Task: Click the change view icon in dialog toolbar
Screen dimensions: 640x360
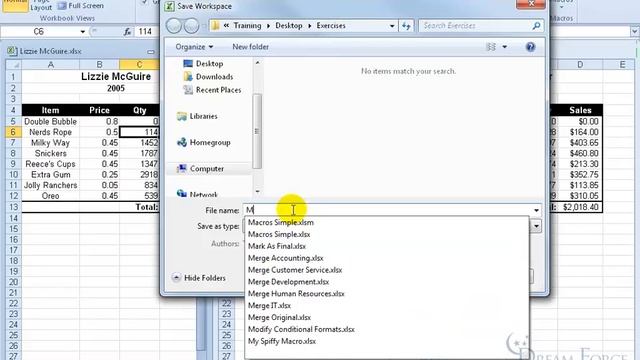Action: (491, 47)
